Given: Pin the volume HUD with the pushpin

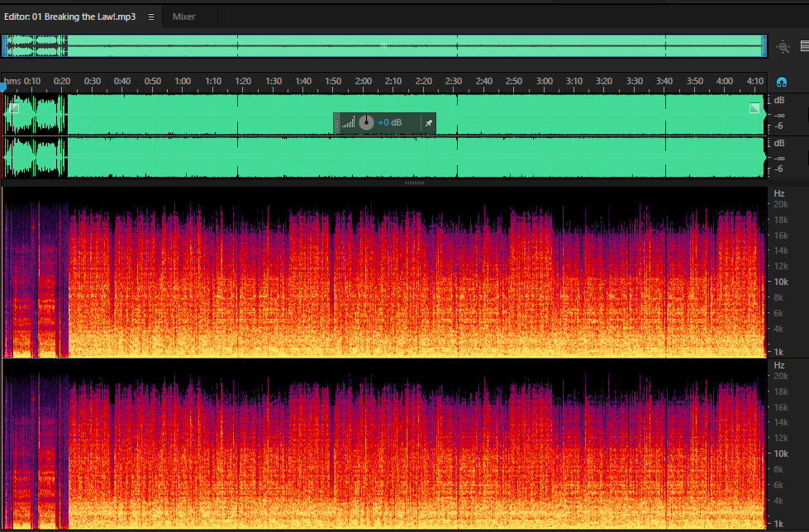Looking at the screenshot, I should point(428,123).
